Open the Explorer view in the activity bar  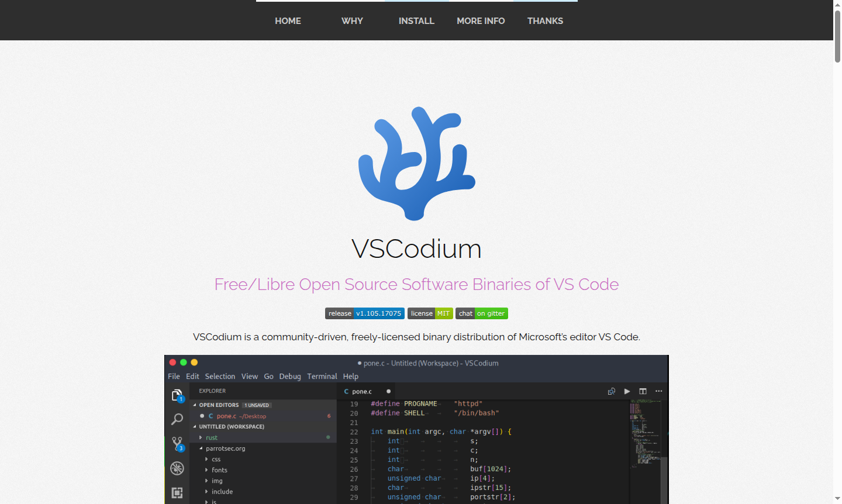[177, 395]
